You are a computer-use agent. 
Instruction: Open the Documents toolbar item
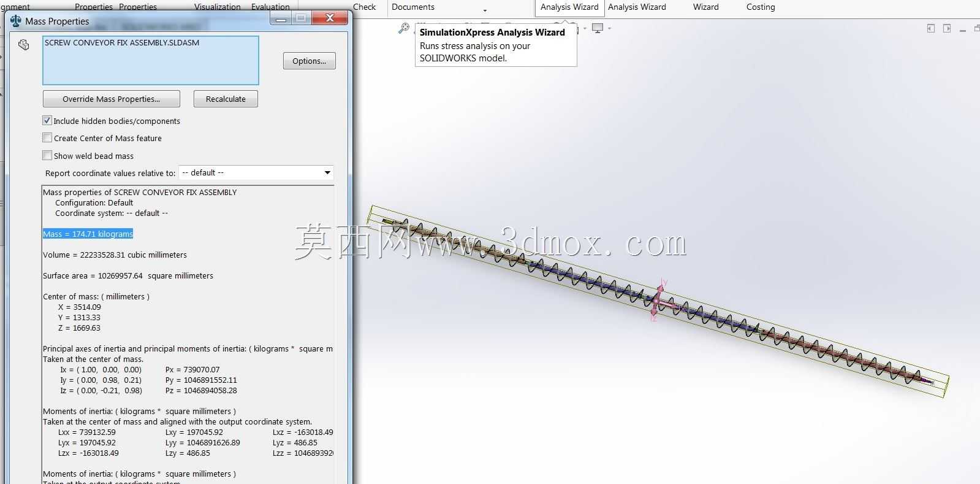coord(413,7)
